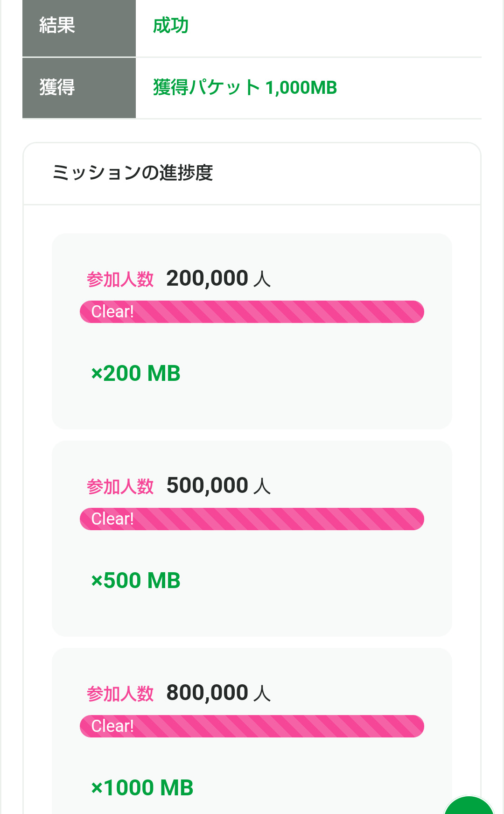This screenshot has width=504, height=814.
Task: Click the ×1000 MB reward text
Action: point(142,788)
